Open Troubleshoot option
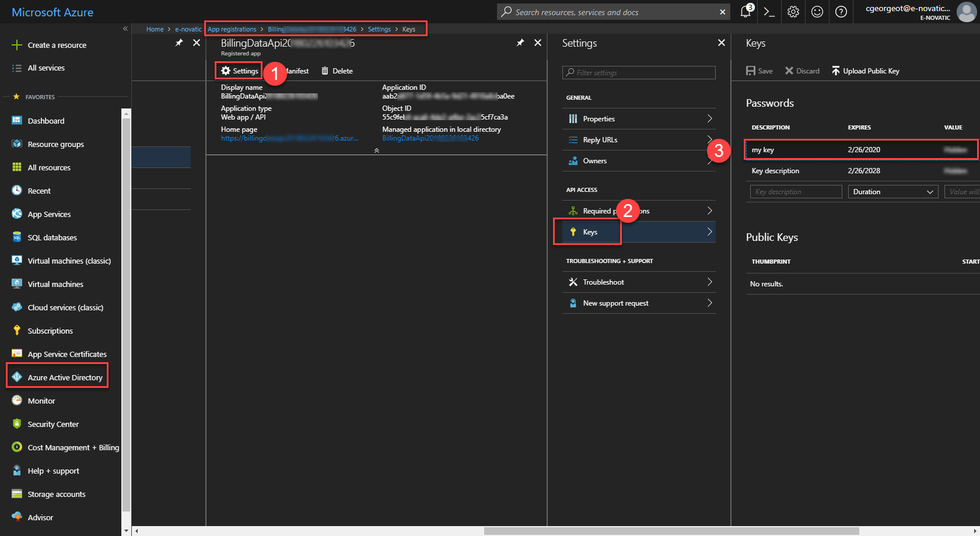Image resolution: width=980 pixels, height=536 pixels. 639,282
